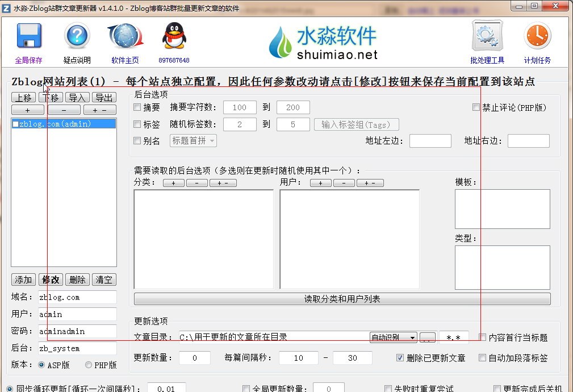The image size is (573, 392).
Task: Select the ASP版 radio button
Action: tap(41, 365)
